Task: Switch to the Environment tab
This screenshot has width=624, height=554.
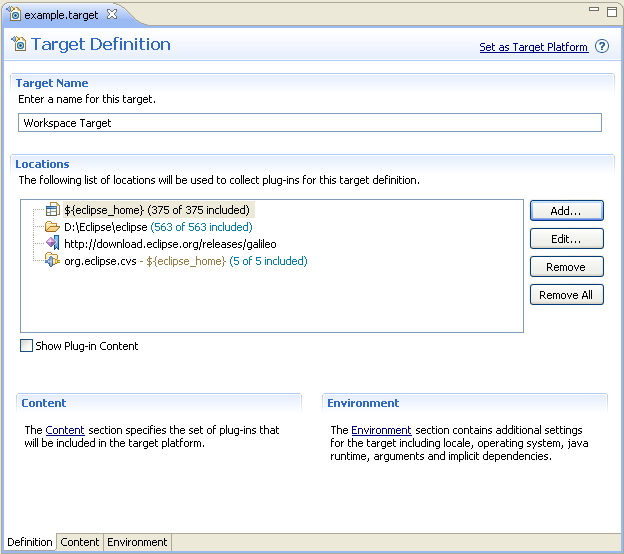Action: pyautogui.click(x=138, y=542)
